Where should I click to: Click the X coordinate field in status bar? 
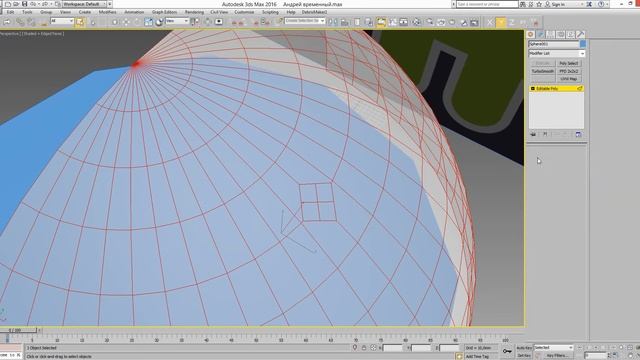(393, 348)
